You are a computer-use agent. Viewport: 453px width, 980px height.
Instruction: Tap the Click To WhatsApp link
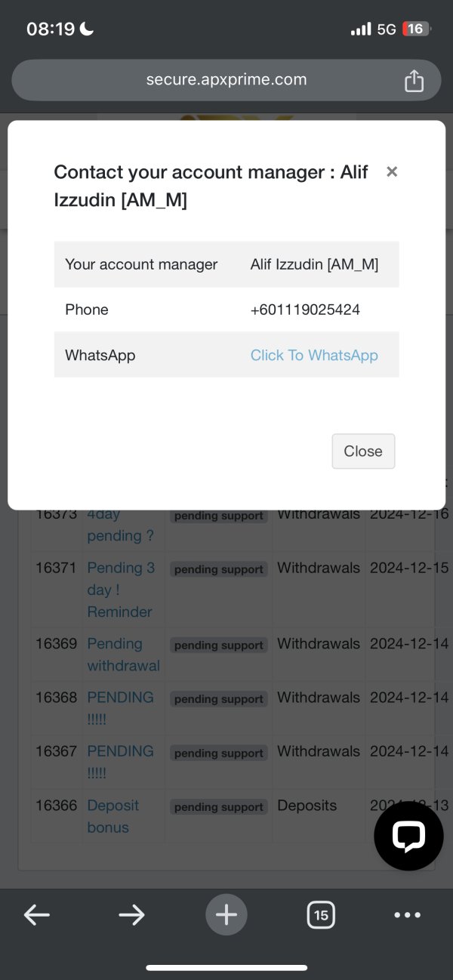point(314,355)
